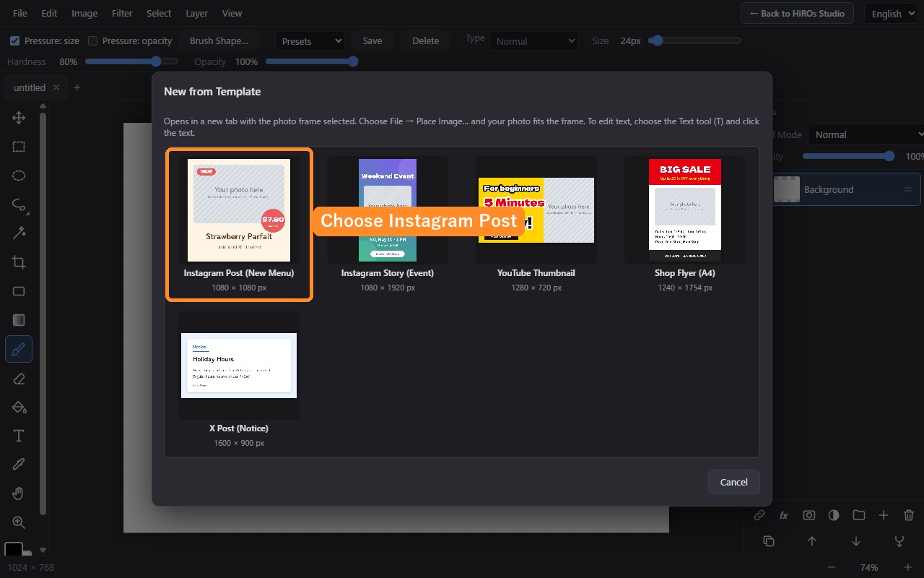Open the Layer menu
924x578 pixels.
tap(196, 13)
